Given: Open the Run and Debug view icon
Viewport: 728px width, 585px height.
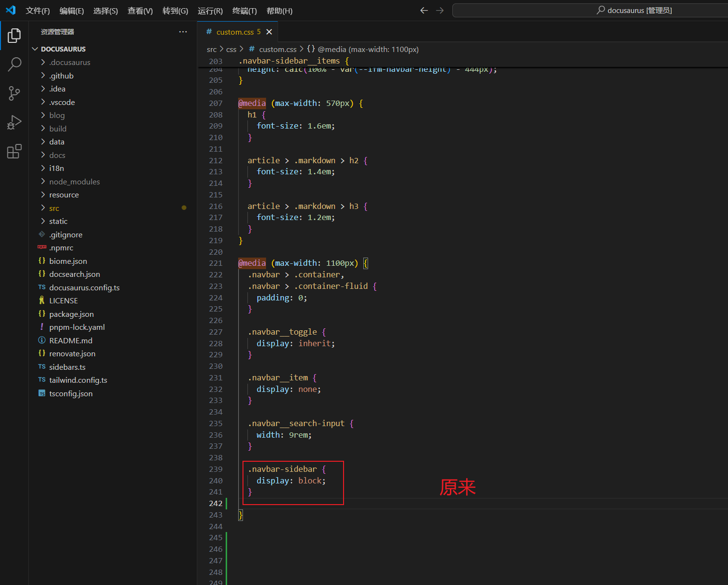Looking at the screenshot, I should tap(14, 122).
